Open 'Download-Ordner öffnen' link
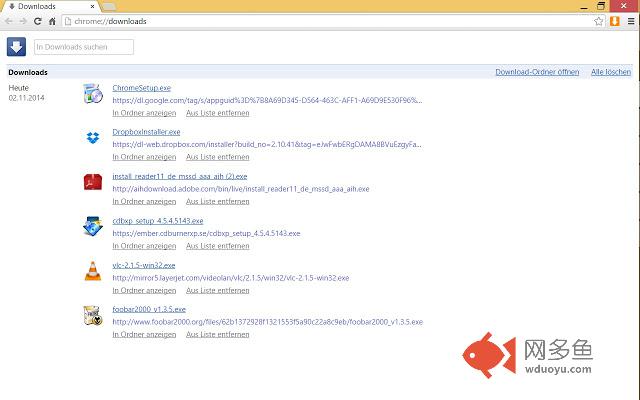This screenshot has width=640, height=400. coord(537,72)
